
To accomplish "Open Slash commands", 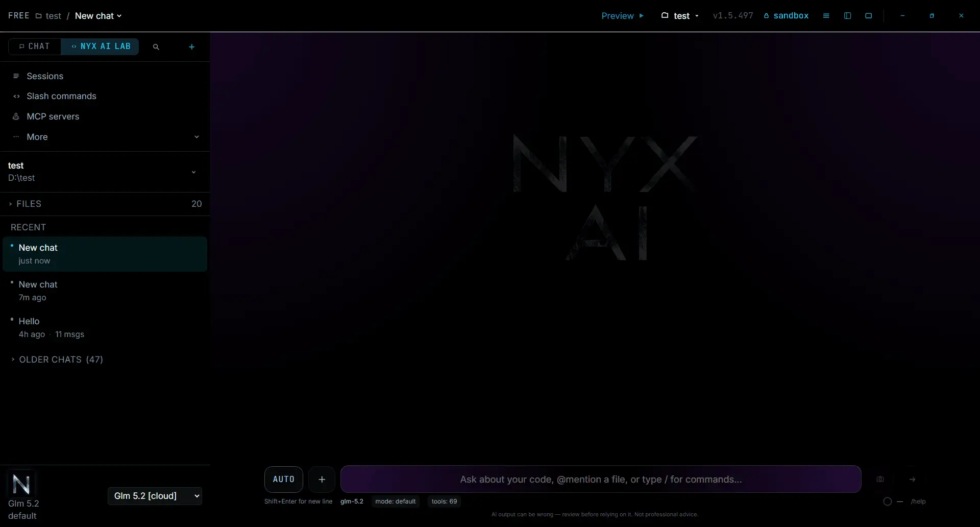I will tap(61, 96).
